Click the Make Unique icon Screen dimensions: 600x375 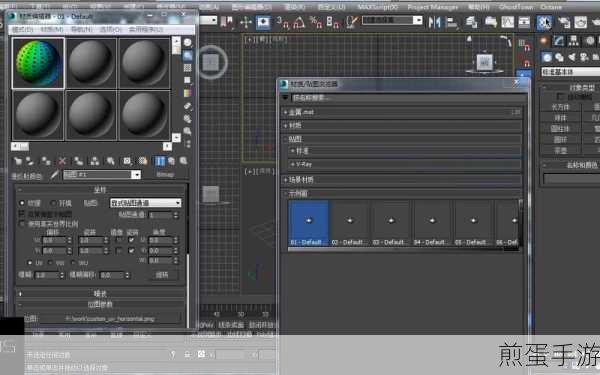click(94, 161)
